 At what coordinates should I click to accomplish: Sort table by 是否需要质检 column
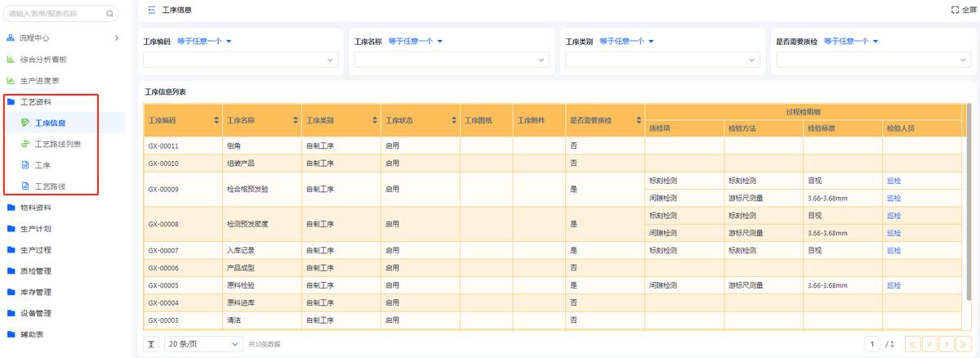tap(638, 120)
